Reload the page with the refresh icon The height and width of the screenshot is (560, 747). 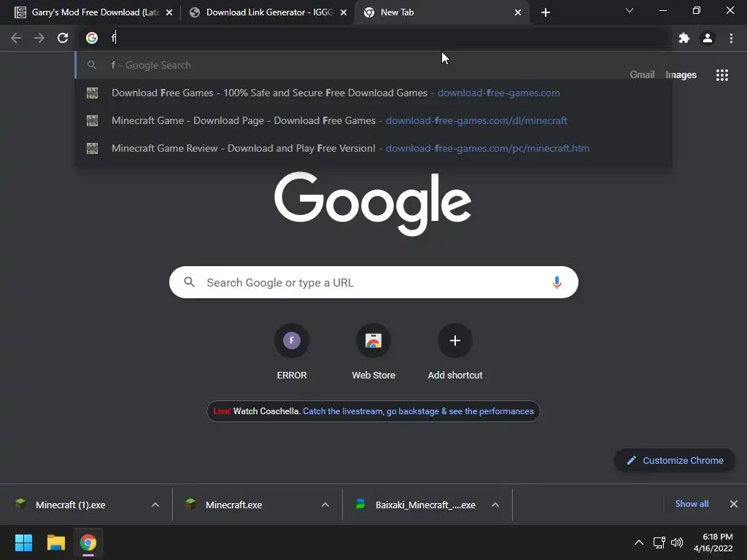[63, 38]
